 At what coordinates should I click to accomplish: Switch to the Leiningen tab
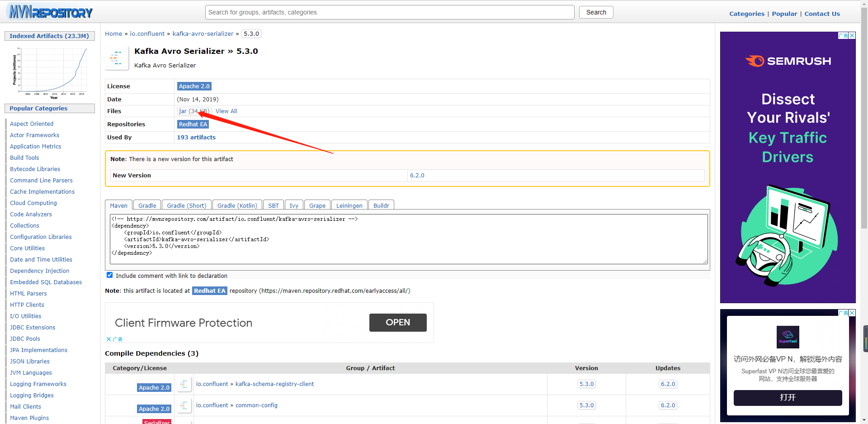[x=349, y=205]
